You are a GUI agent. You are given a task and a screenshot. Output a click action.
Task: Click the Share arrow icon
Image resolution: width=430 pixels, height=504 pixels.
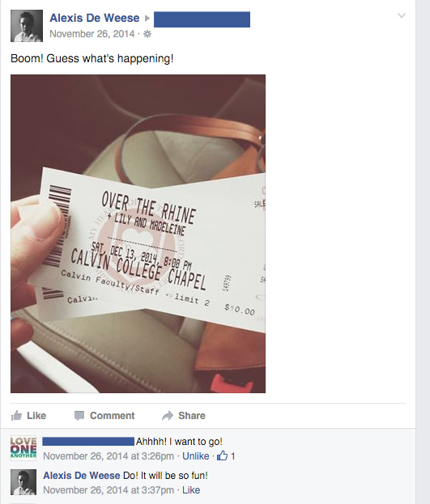[168, 416]
